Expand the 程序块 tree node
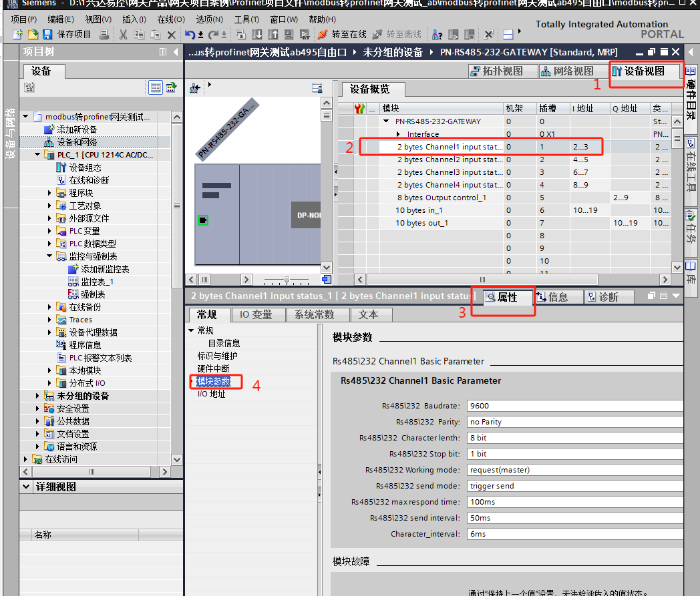 click(x=49, y=193)
